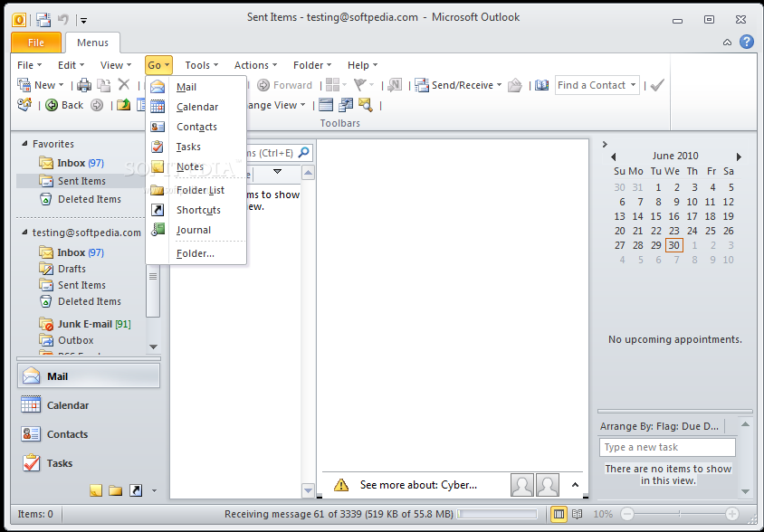Click the Type a new task field
Screen dimensions: 764x532
tap(667, 447)
